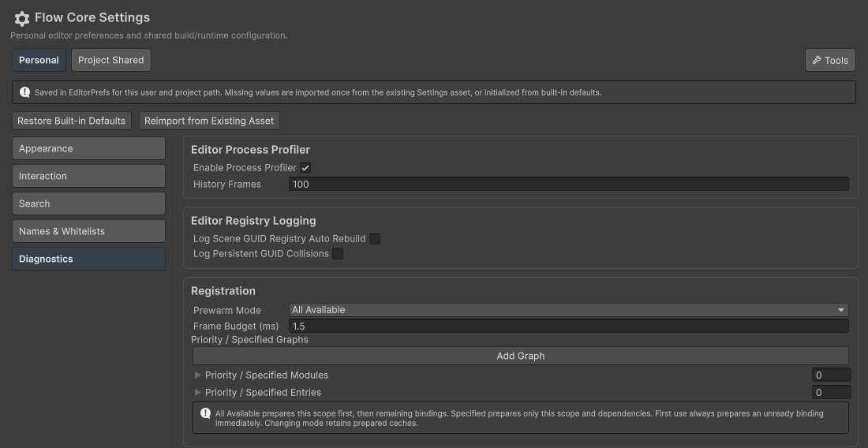Click the 'History Frames' label

click(227, 185)
